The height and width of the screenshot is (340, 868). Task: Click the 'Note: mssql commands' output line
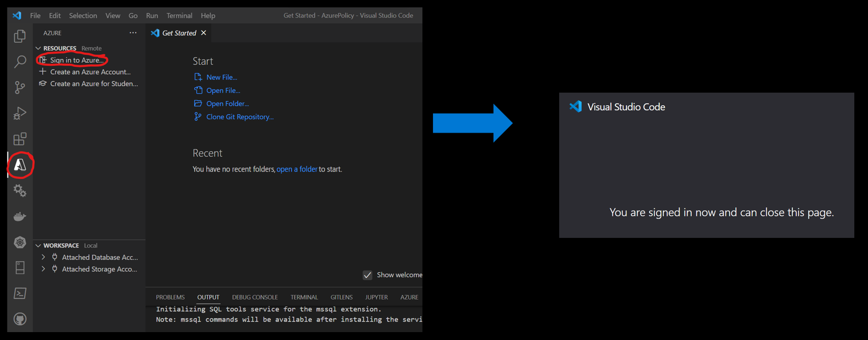click(x=289, y=319)
